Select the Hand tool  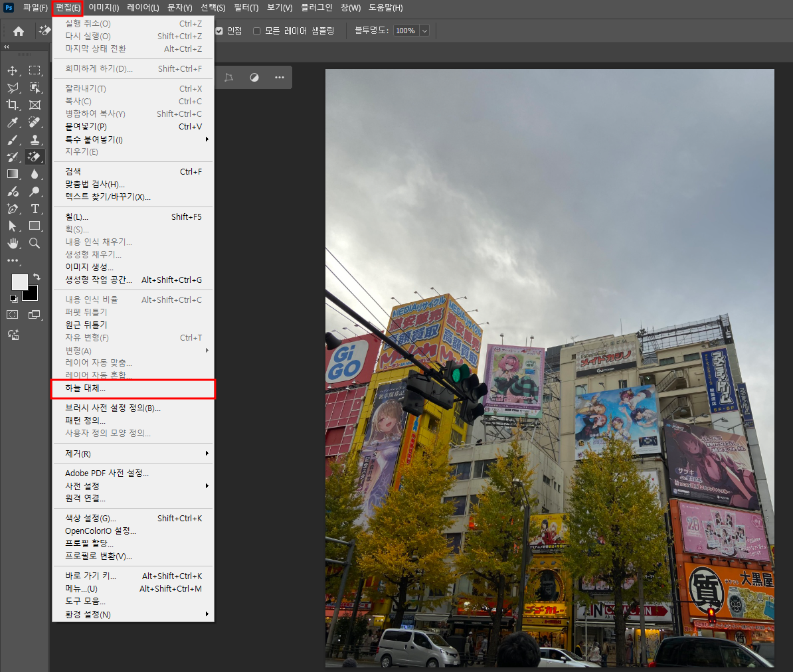click(13, 243)
